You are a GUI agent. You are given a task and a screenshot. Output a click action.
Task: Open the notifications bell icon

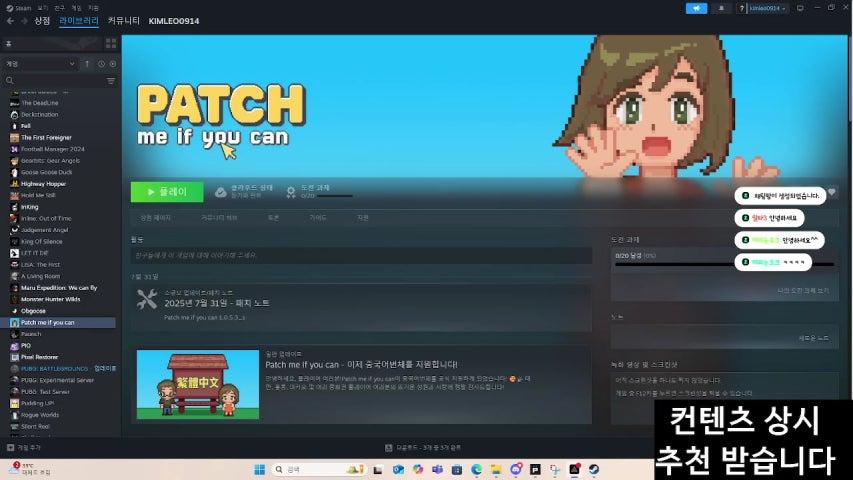(x=721, y=8)
